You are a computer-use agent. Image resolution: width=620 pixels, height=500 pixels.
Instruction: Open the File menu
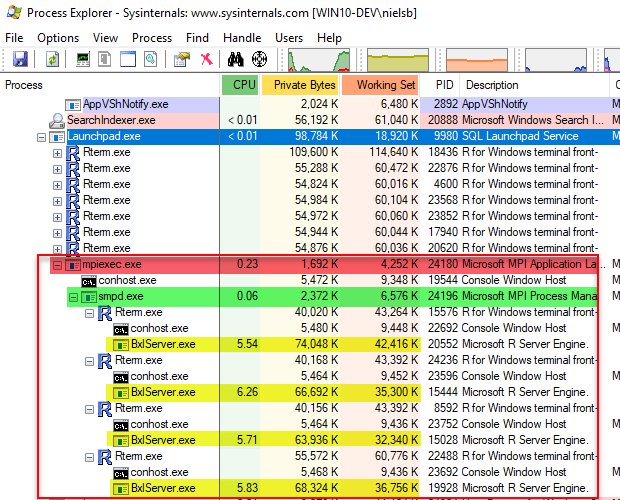14,38
